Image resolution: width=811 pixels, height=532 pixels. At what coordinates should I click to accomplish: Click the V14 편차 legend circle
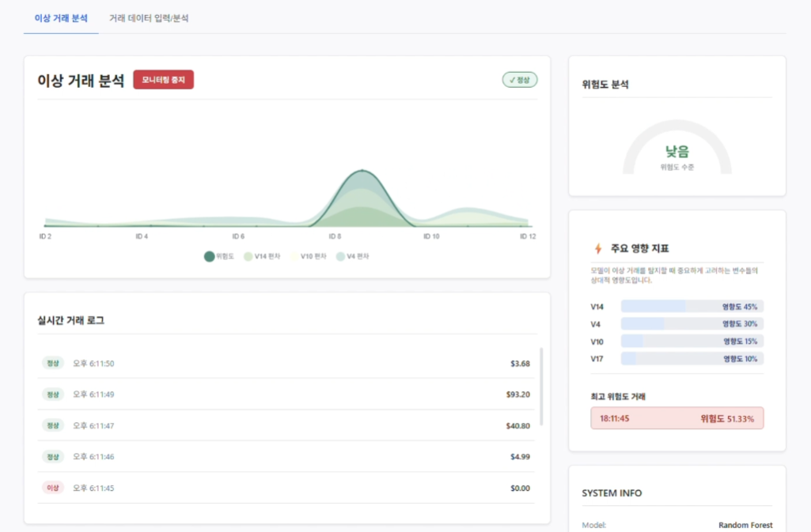[248, 256]
